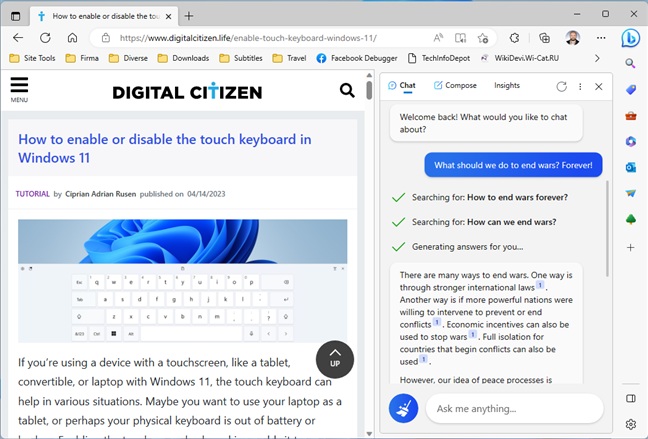
Task: Expand the favorites bar overflow chevron
Action: point(597,58)
